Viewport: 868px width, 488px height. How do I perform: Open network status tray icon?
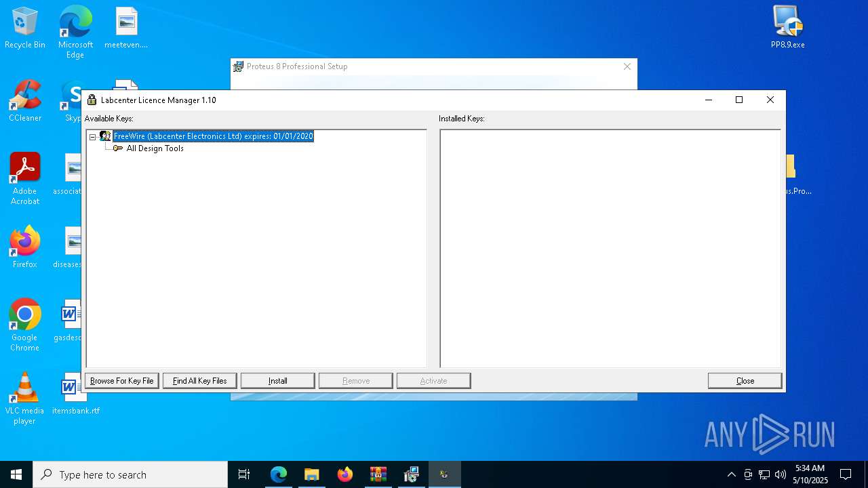click(x=764, y=474)
